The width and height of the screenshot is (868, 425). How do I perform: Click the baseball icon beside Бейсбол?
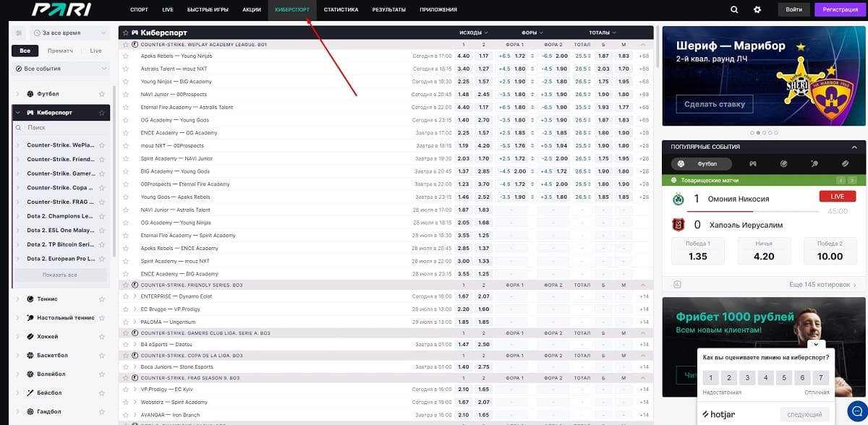(x=30, y=392)
